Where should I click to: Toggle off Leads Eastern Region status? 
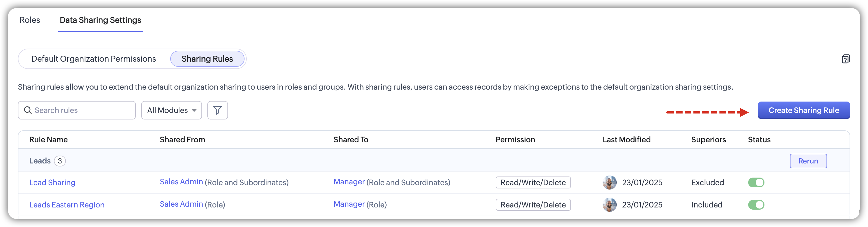coord(756,205)
